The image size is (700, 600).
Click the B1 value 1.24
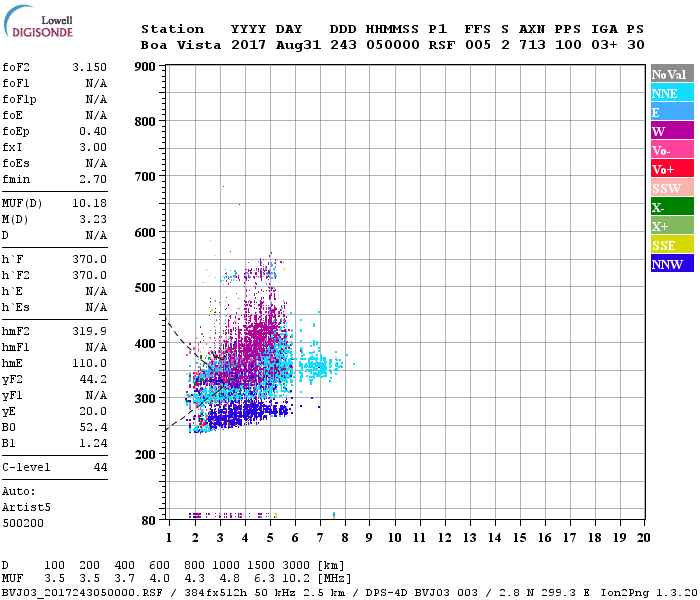93,443
